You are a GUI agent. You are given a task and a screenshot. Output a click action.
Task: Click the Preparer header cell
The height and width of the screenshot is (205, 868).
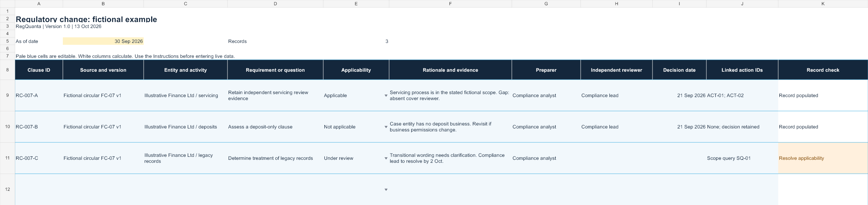click(546, 70)
